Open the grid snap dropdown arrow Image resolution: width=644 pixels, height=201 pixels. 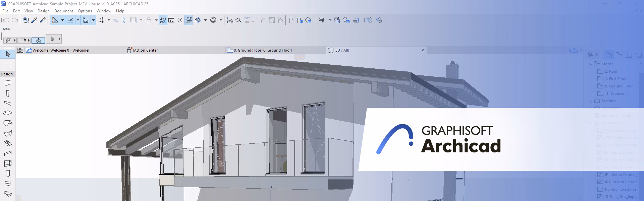pyautogui.click(x=109, y=20)
